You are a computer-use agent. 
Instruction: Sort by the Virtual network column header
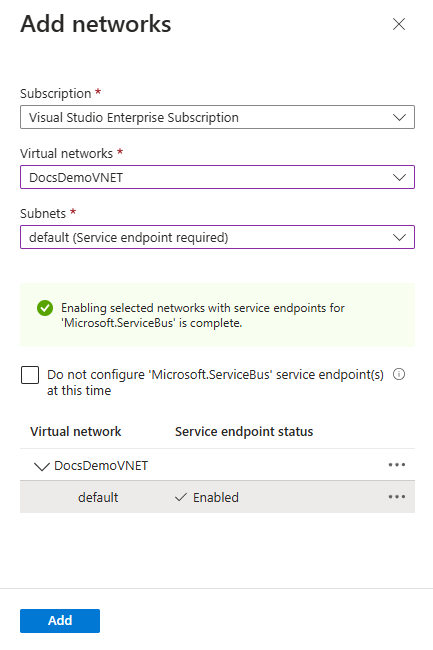point(75,432)
